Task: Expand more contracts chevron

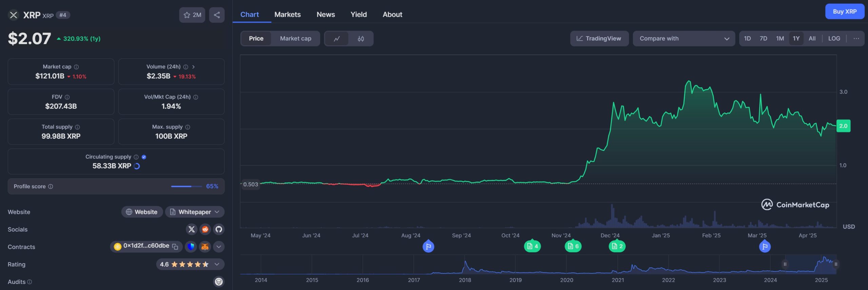Action: [x=219, y=247]
